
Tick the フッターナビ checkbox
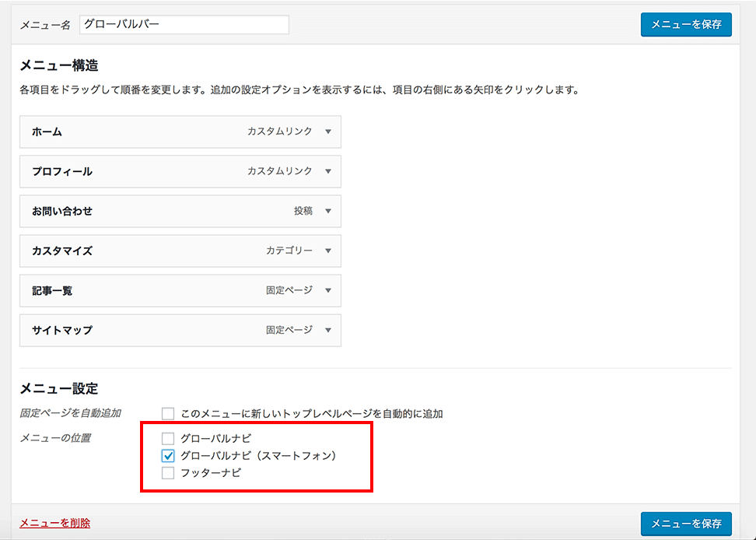click(168, 473)
